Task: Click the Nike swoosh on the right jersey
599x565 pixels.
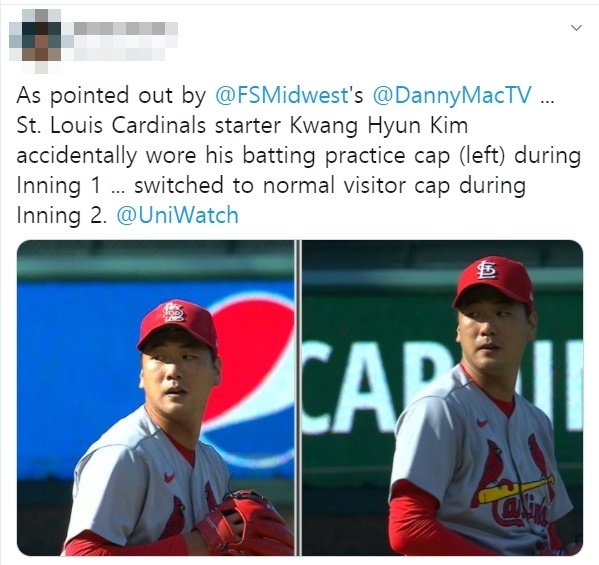Action: pyautogui.click(x=482, y=423)
